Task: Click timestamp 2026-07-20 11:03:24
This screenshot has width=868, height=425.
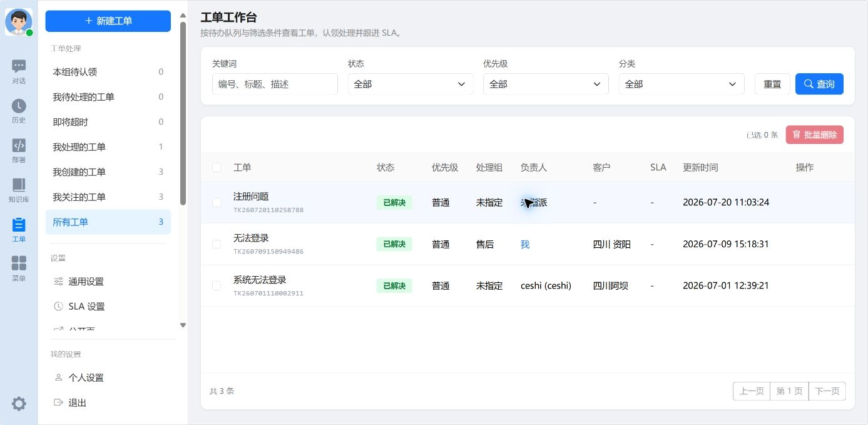Action: (x=726, y=203)
